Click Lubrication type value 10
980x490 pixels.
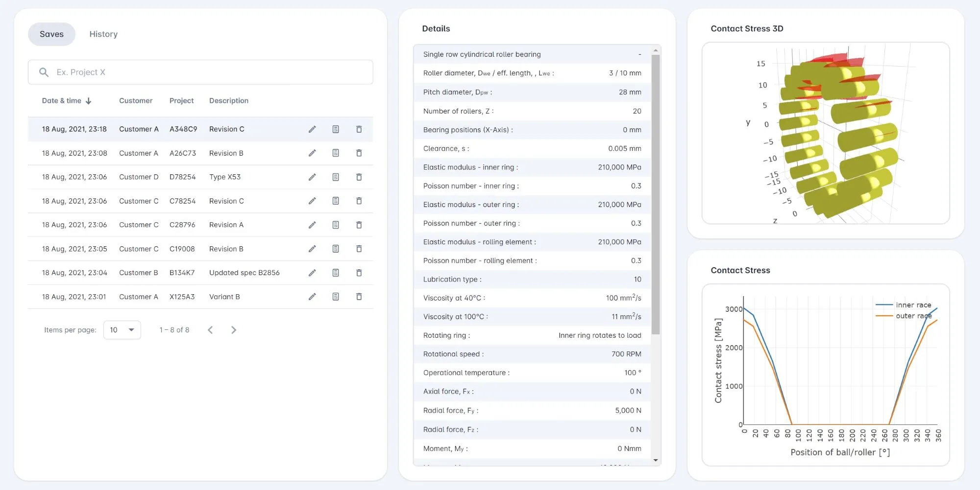click(637, 279)
